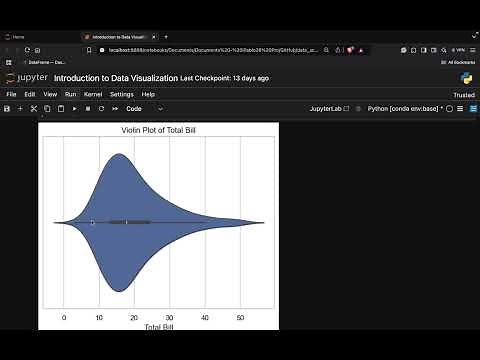Click the Trusted notebook indicator
The width and height of the screenshot is (480, 360).
coord(464,95)
